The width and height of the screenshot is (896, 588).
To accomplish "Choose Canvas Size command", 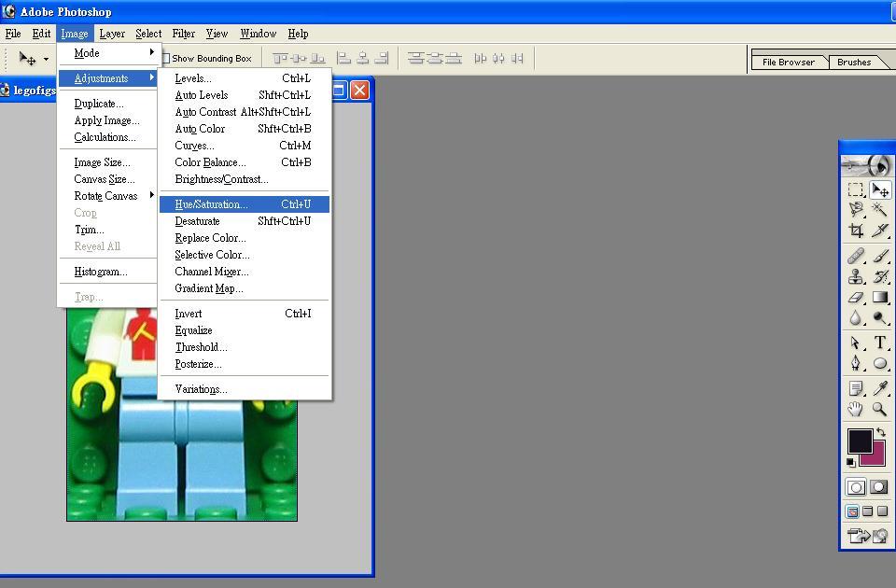I will (107, 179).
